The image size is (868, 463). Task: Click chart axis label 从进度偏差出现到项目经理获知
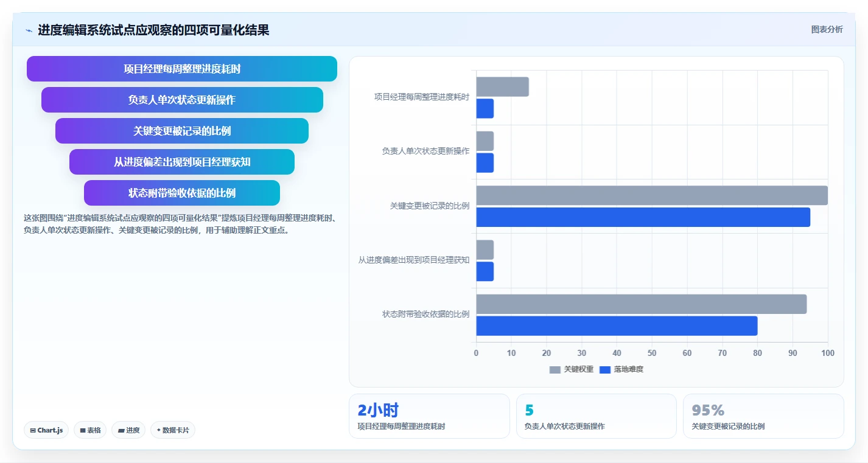414,260
